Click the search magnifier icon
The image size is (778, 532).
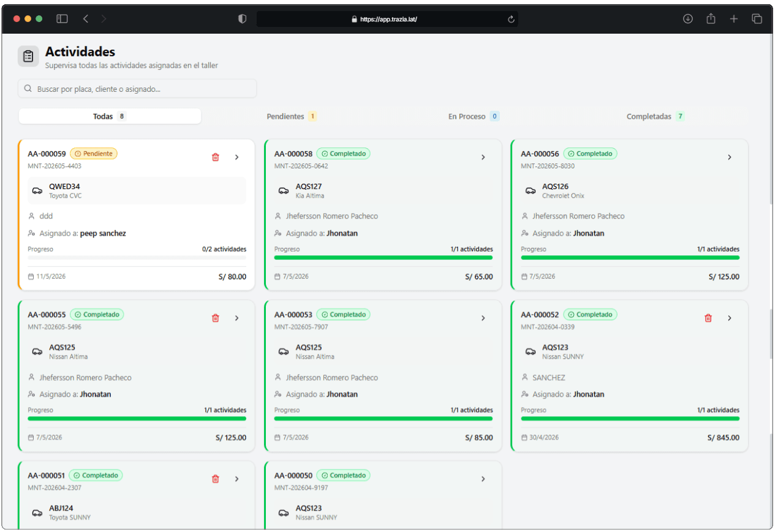point(28,89)
